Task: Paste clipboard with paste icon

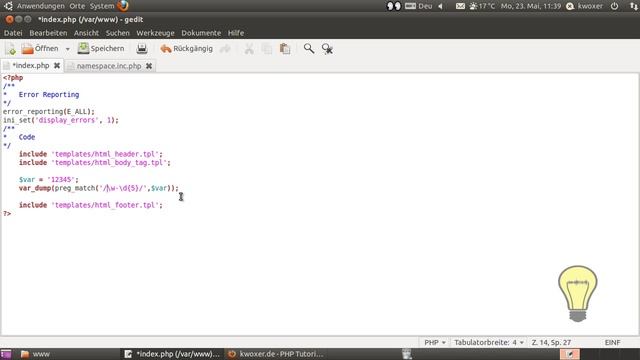Action: pyautogui.click(x=285, y=49)
